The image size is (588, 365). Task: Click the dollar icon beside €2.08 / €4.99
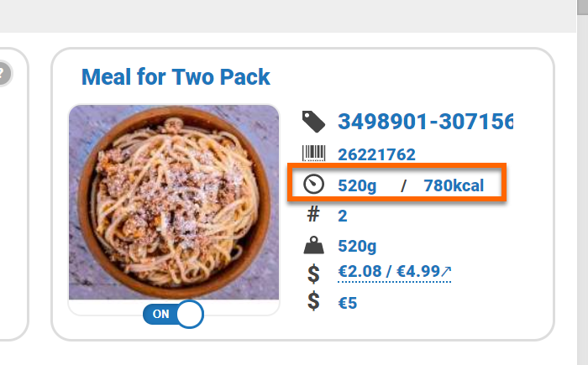point(313,273)
